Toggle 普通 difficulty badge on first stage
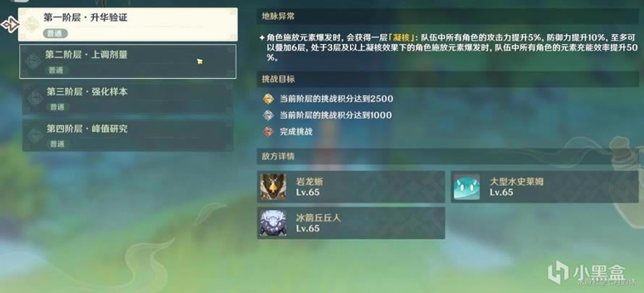Viewport: 644px width, 293px height. (55, 34)
